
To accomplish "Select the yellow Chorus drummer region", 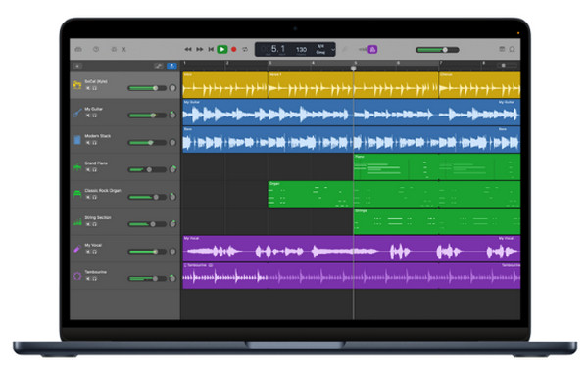I will (x=479, y=85).
